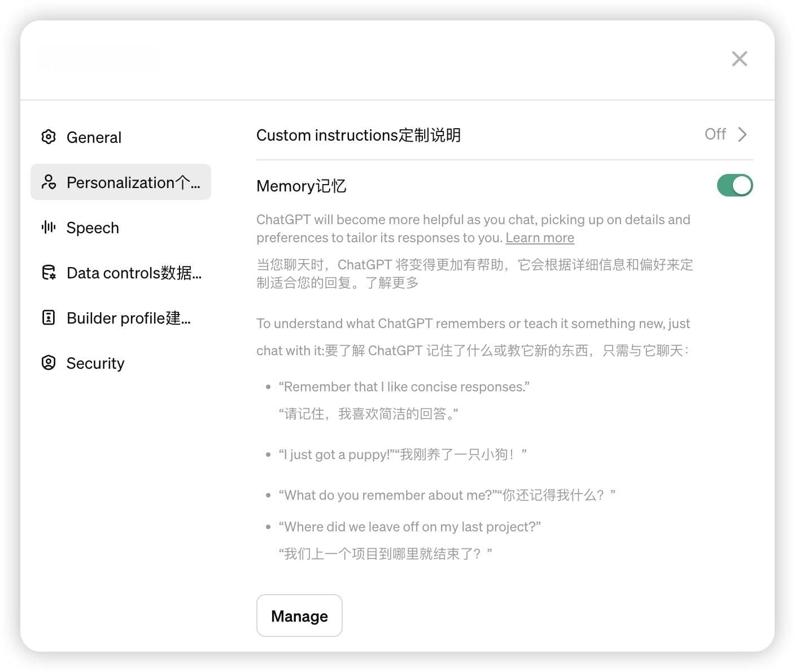
Task: Expand Custom instructions with the chevron
Action: tap(742, 134)
